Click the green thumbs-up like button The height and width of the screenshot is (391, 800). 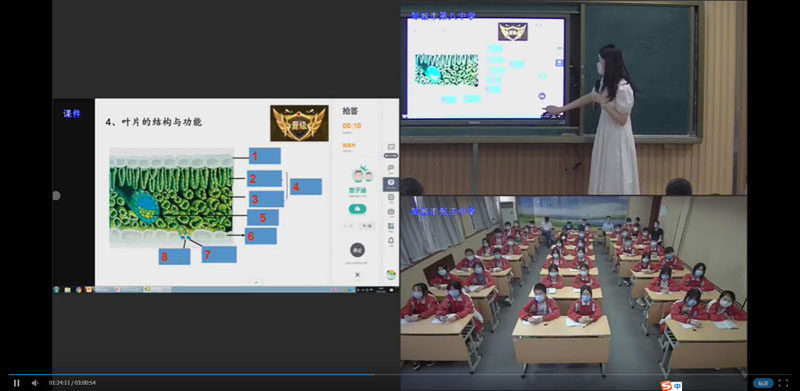(357, 209)
